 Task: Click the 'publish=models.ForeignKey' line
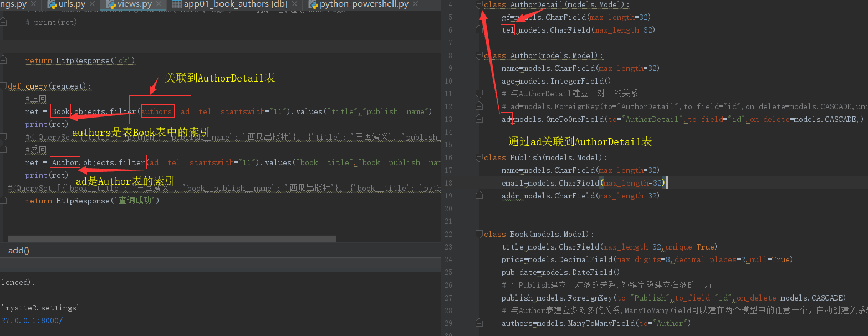coord(674,298)
